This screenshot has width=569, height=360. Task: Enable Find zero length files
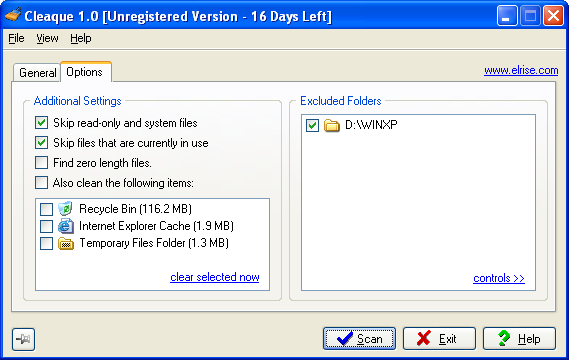coord(41,163)
